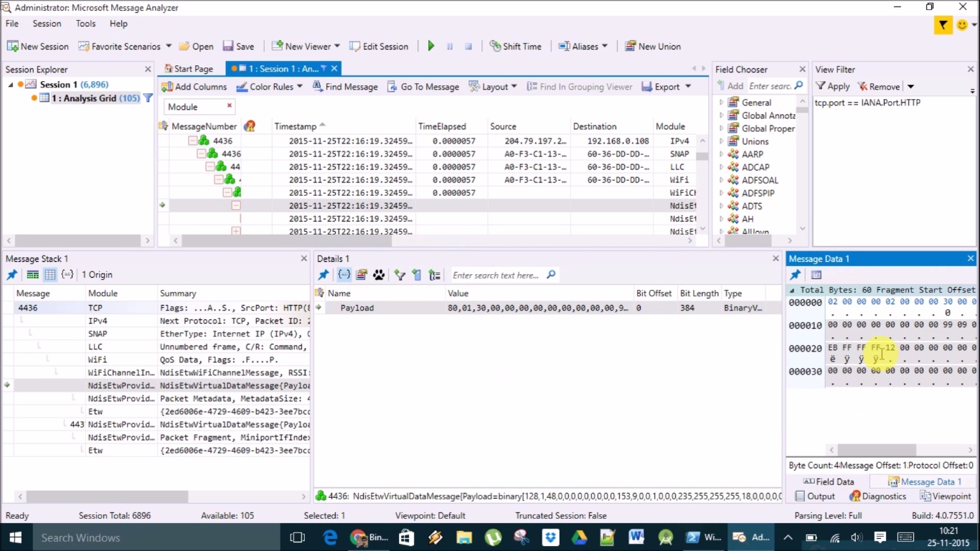Switch Message Stack to green table view
980x551 pixels.
pyautogui.click(x=32, y=275)
